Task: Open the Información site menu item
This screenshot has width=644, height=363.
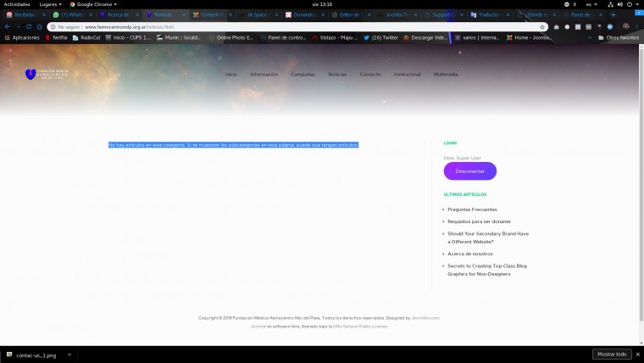Action: (264, 75)
